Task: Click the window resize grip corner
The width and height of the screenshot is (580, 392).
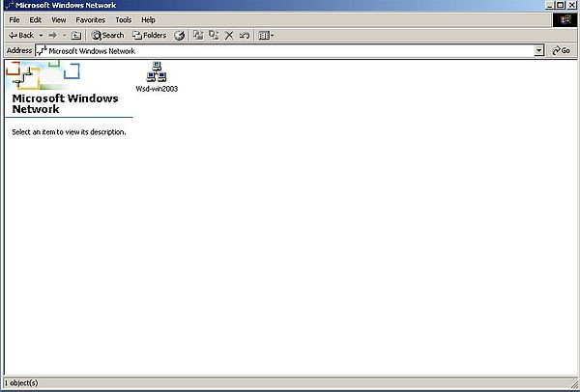Action: point(573,384)
